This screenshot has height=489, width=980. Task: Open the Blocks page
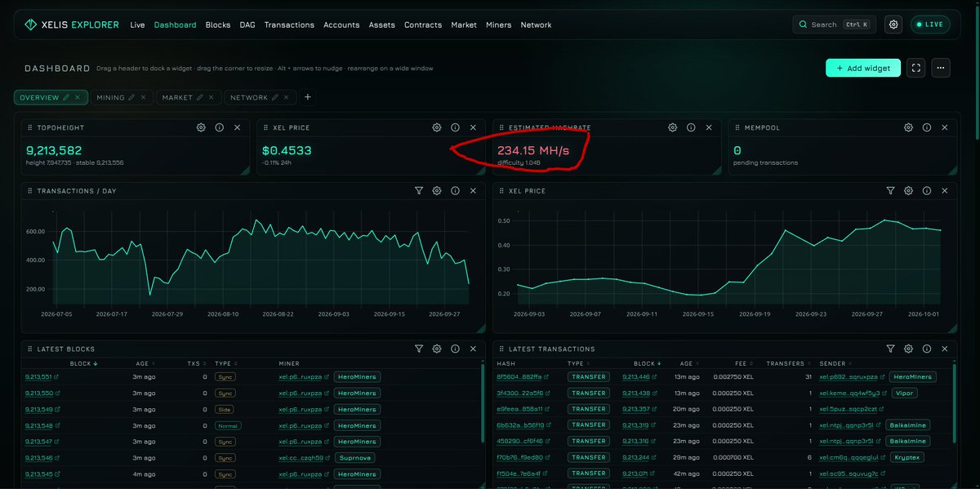218,24
